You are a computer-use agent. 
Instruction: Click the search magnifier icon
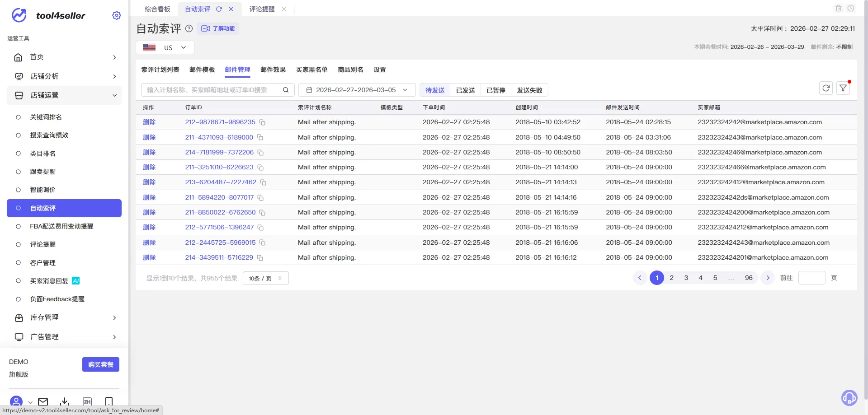pyautogui.click(x=286, y=90)
